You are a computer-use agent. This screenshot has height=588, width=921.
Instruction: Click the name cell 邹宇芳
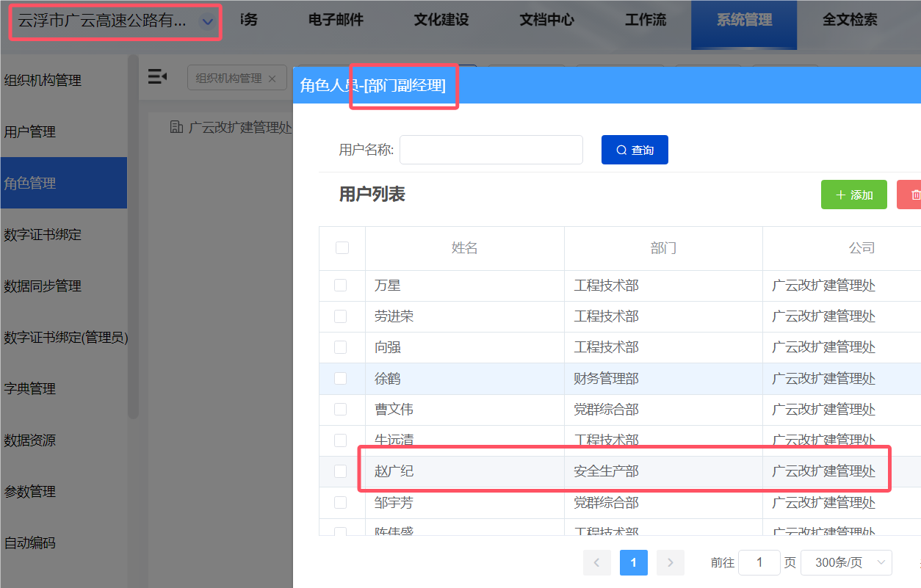tap(394, 503)
